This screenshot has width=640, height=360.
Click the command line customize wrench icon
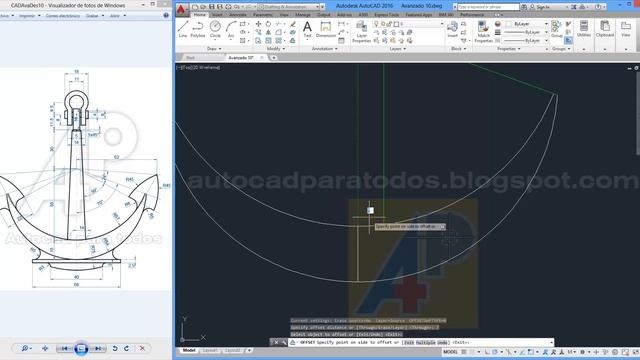284,342
